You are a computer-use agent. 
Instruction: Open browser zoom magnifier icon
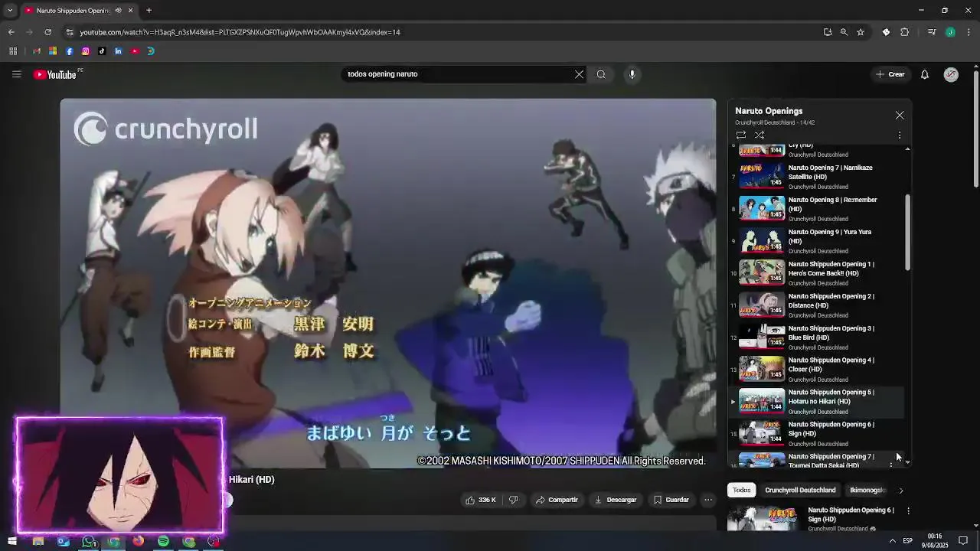844,32
